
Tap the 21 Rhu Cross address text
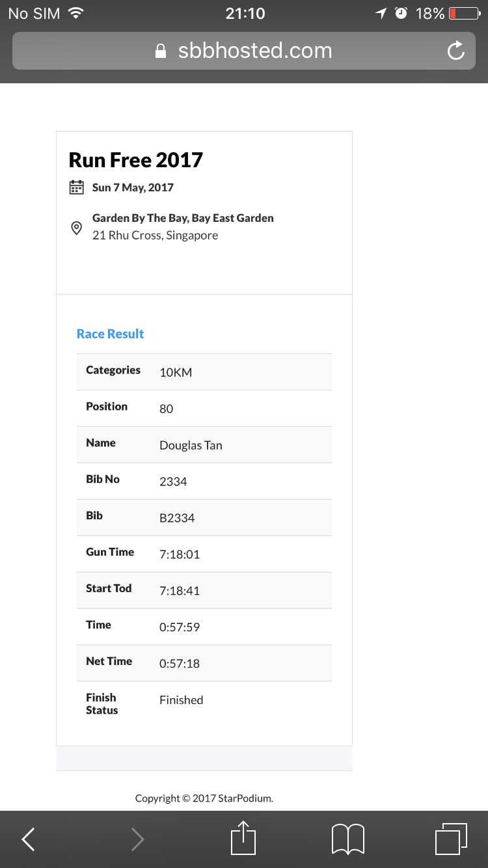[x=155, y=236]
